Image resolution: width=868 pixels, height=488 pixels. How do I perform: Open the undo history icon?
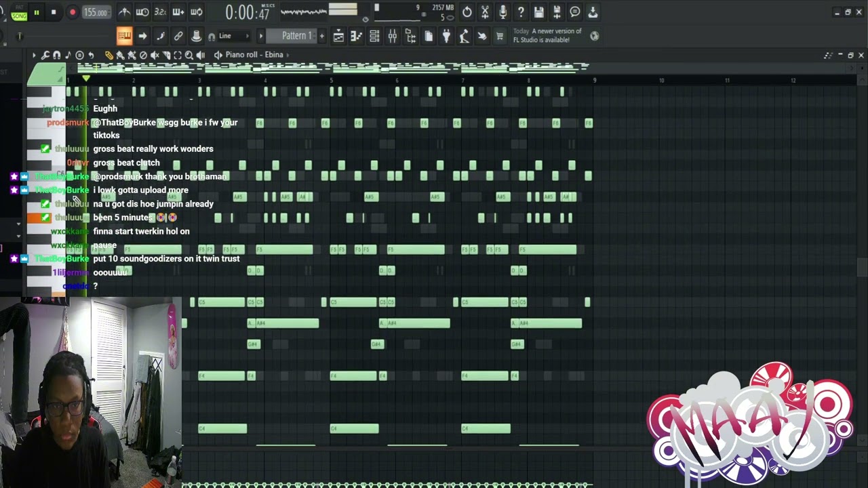(x=467, y=12)
